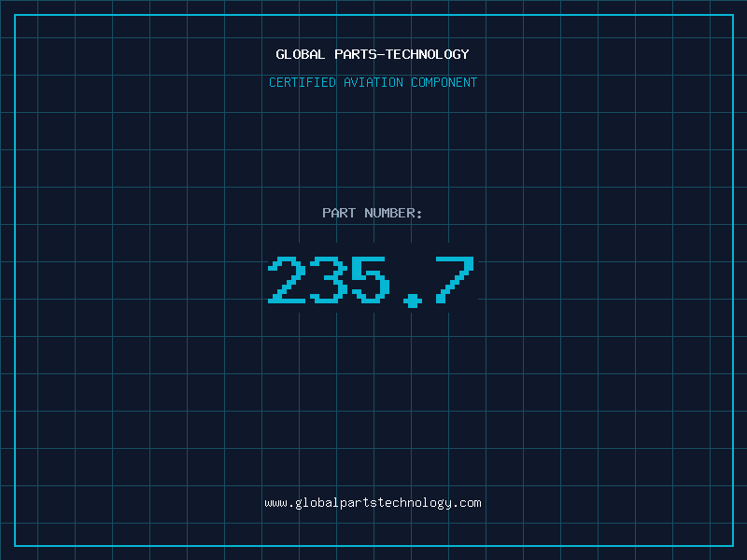Open the www.globalpartstechnology.com link
This screenshot has width=747, height=560.
click(373, 503)
